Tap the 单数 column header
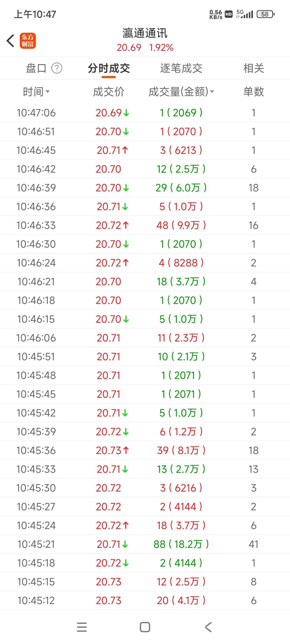This screenshot has height=644, width=290. (x=253, y=92)
